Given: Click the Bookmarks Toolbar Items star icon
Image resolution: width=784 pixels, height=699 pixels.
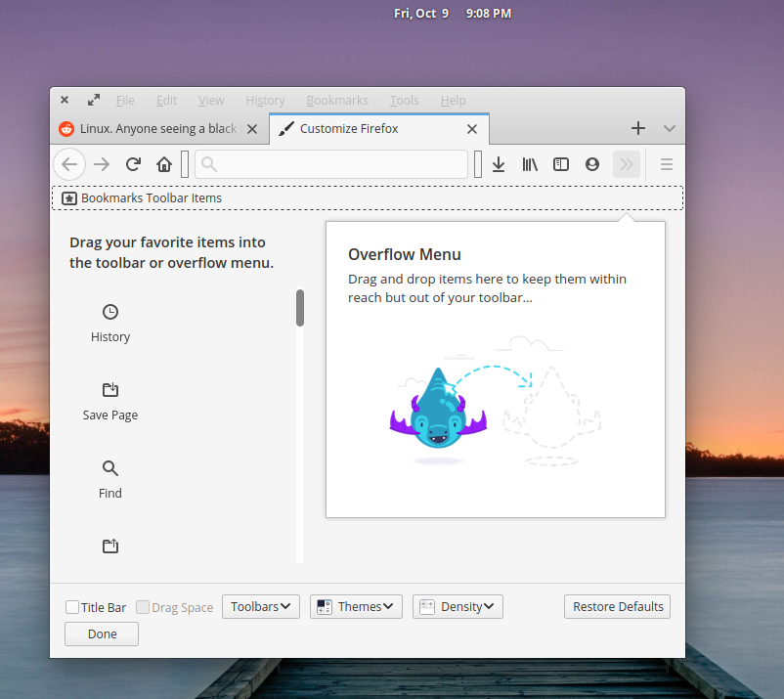Looking at the screenshot, I should 69,198.
